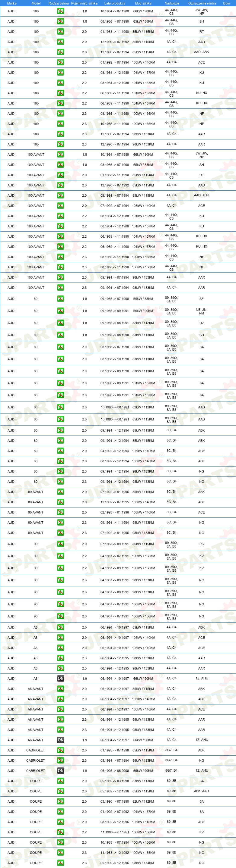The height and width of the screenshot is (868, 236).
Task: Click the Oznaczenie silnika column header
Action: (x=202, y=3)
